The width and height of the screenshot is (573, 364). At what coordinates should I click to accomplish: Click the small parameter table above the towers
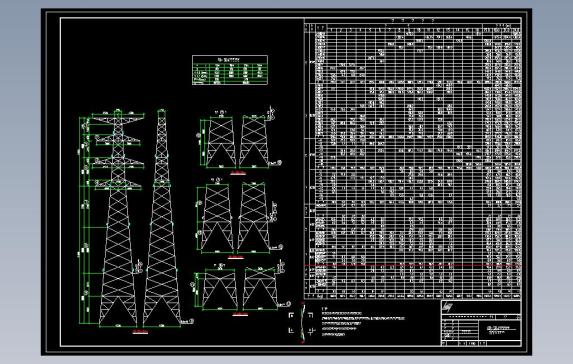[230, 70]
